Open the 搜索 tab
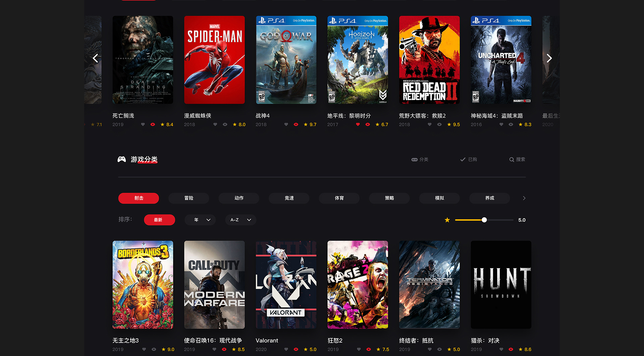This screenshot has height=356, width=644. (x=517, y=159)
